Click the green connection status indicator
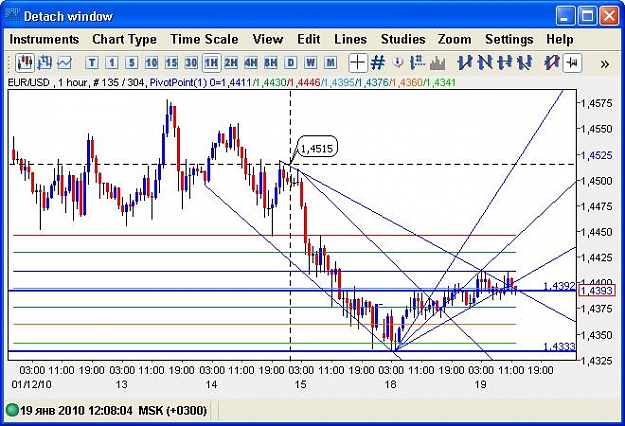 (x=12, y=410)
